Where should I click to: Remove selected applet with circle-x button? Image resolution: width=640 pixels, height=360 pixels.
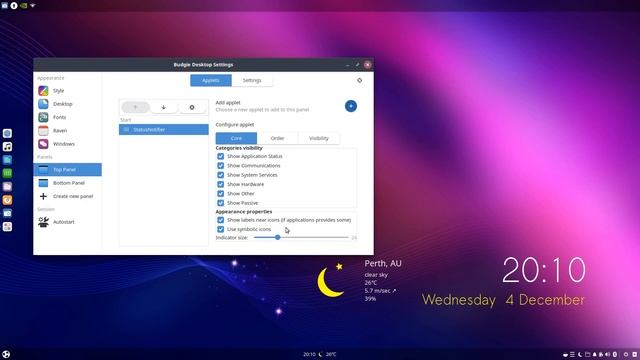192,107
